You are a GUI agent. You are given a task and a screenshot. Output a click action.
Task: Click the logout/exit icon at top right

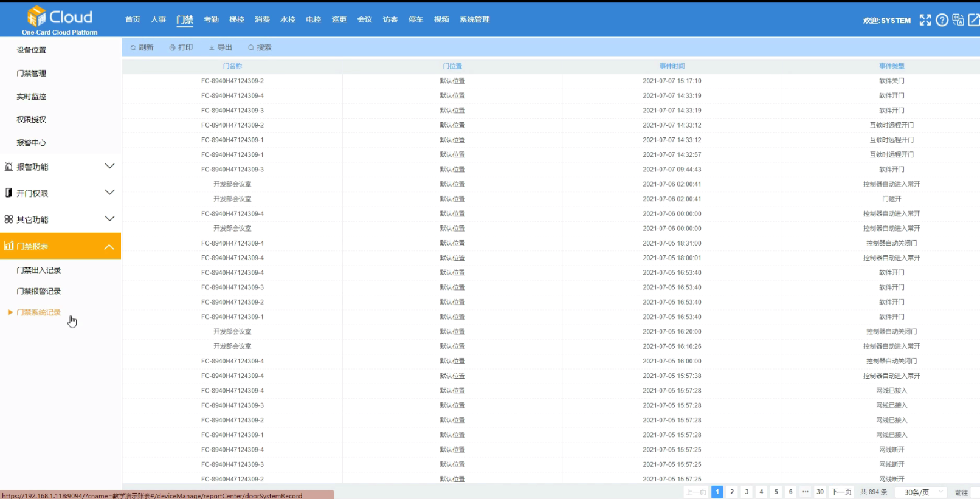973,20
